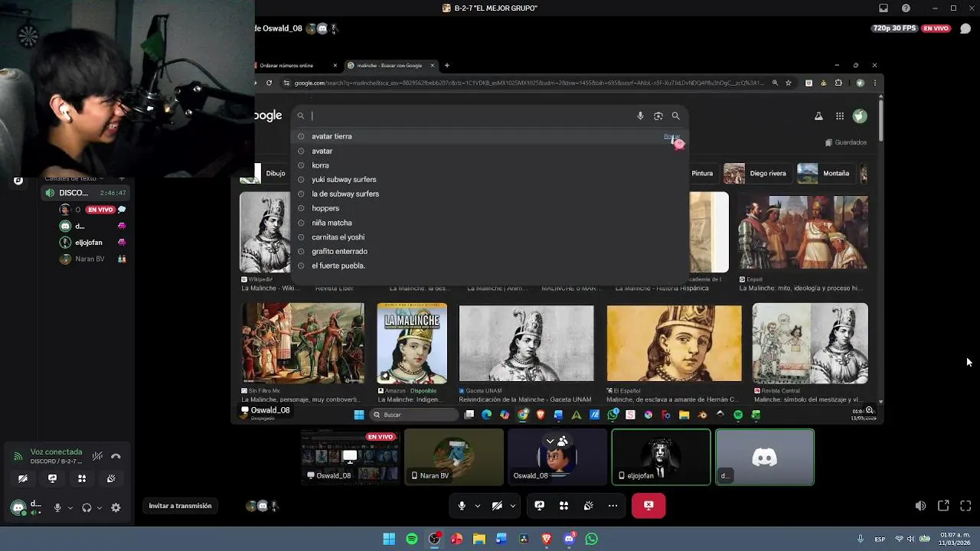Screen dimensions: 980x551
Task: Click Invitar a transmisión button
Action: pyautogui.click(x=180, y=506)
